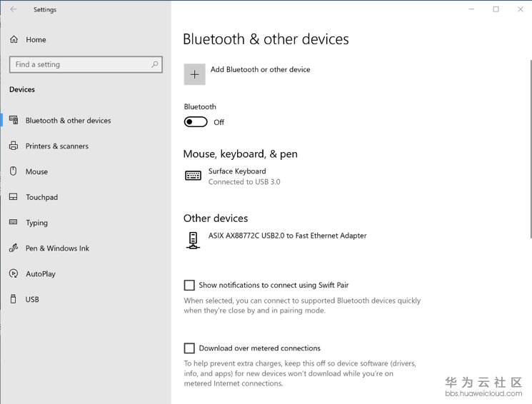Click the back arrow icon
Viewport: 532px width, 404px height.
coord(14,9)
